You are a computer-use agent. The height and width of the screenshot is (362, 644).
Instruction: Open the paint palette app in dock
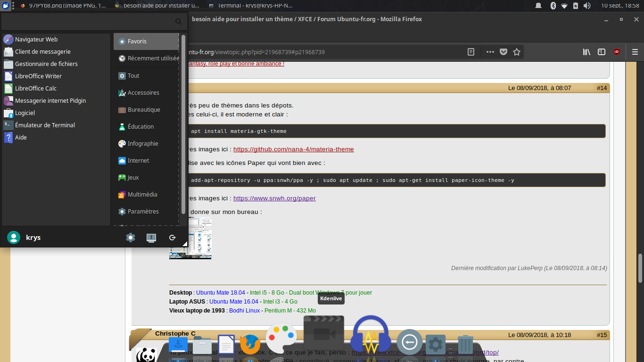click(281, 338)
